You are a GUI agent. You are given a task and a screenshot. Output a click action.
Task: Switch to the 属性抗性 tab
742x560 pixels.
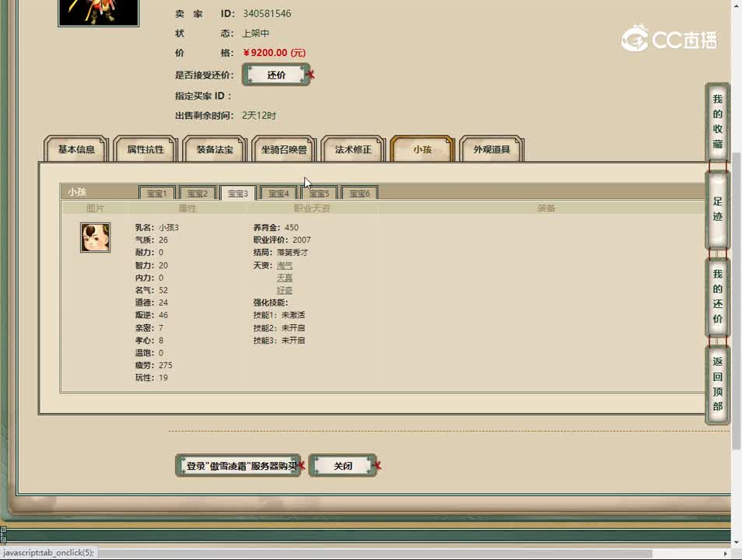point(145,149)
